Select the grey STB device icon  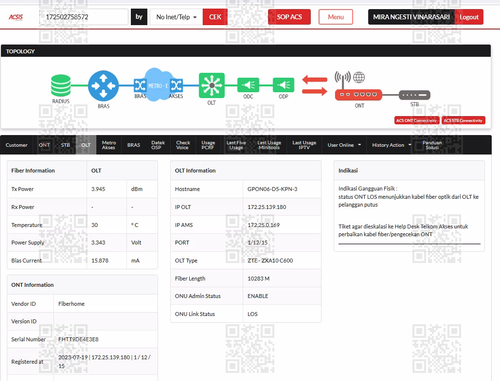click(414, 95)
